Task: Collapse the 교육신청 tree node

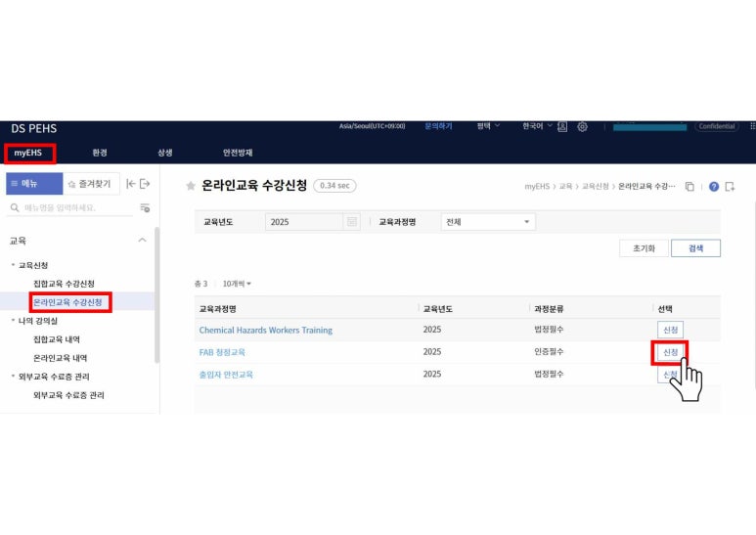Action: 13,265
